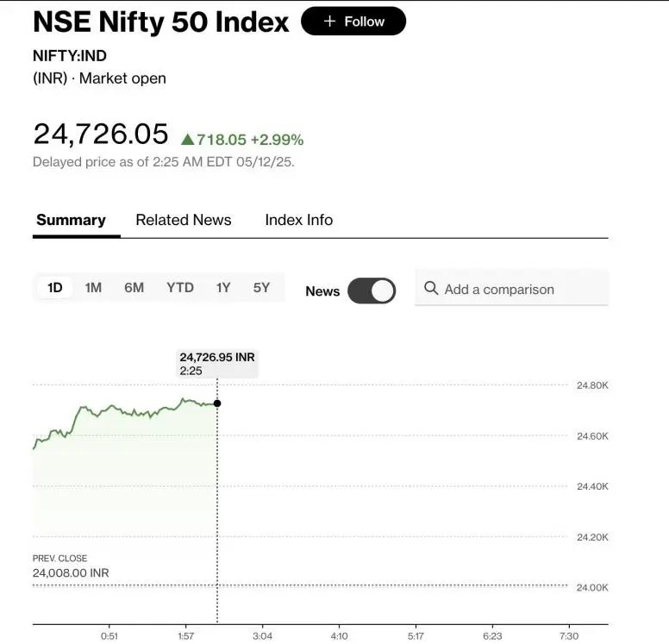Image resolution: width=669 pixels, height=644 pixels.
Task: Click the comparison search magnifier icon
Action: pyautogui.click(x=431, y=289)
